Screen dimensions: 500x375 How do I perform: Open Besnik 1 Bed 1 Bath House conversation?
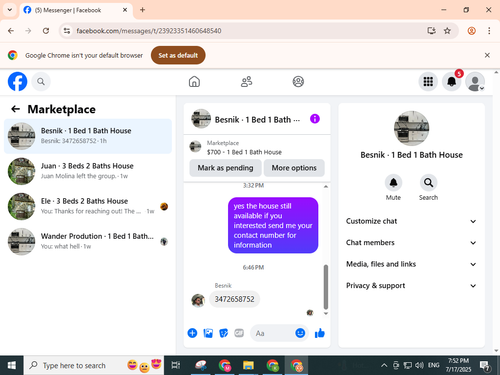tap(88, 136)
